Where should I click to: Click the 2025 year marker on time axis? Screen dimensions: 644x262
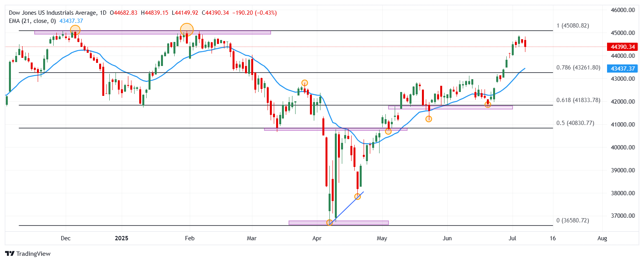pos(122,238)
